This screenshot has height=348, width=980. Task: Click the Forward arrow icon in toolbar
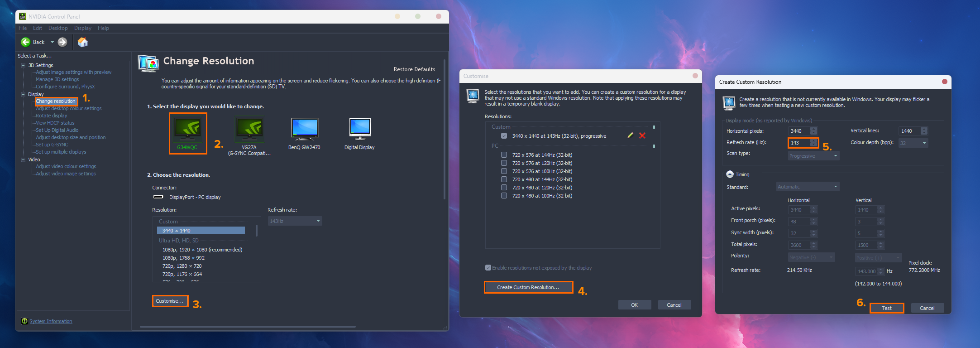pos(62,42)
